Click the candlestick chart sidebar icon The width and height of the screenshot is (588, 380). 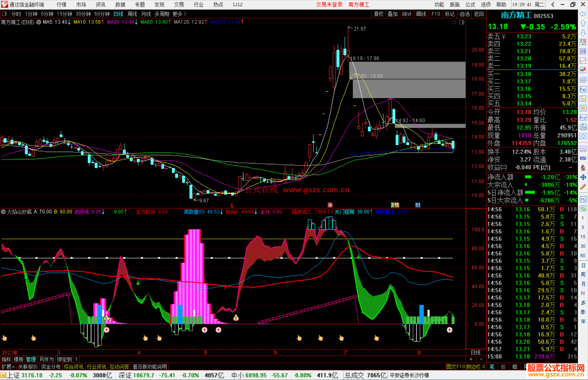[x=583, y=70]
